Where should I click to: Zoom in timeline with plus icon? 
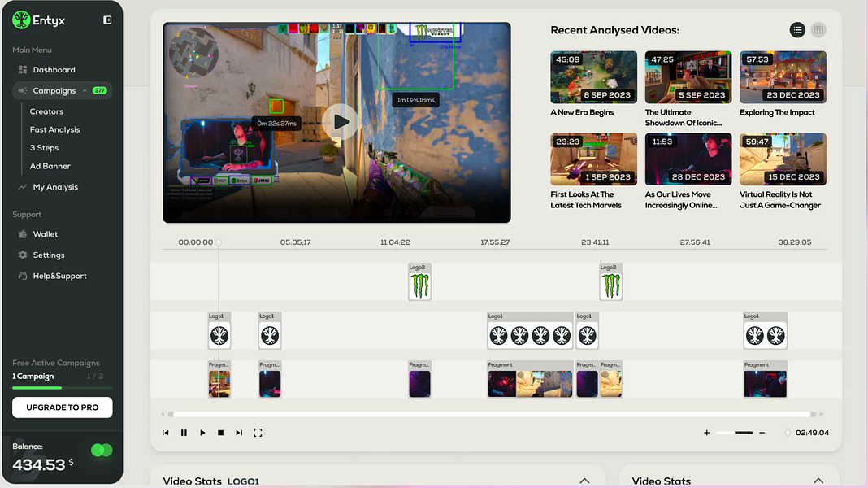pyautogui.click(x=707, y=433)
